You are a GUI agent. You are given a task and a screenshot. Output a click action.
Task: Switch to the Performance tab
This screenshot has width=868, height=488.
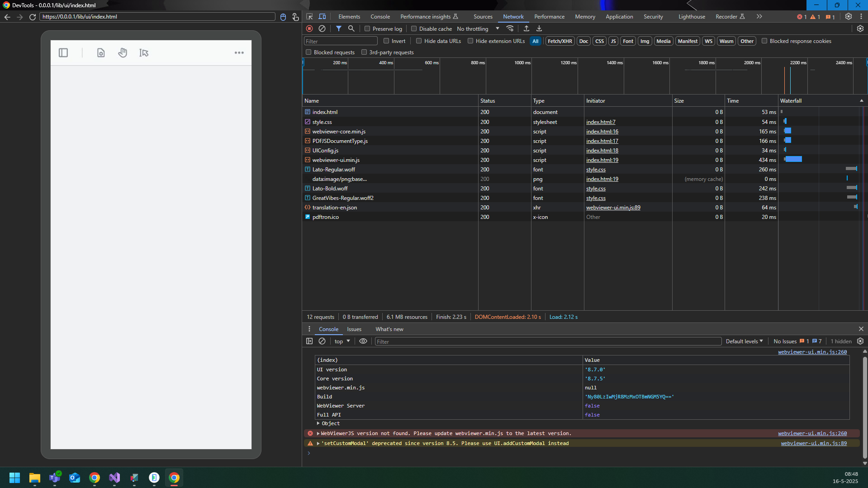[549, 17]
